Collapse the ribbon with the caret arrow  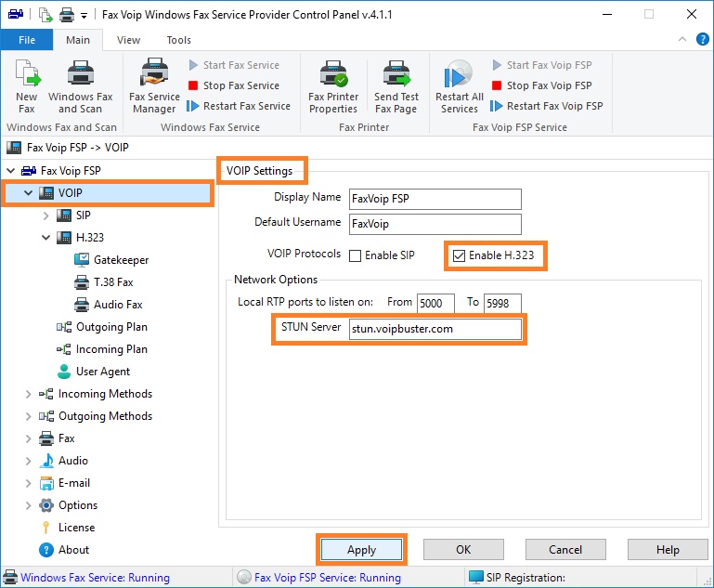click(x=682, y=39)
